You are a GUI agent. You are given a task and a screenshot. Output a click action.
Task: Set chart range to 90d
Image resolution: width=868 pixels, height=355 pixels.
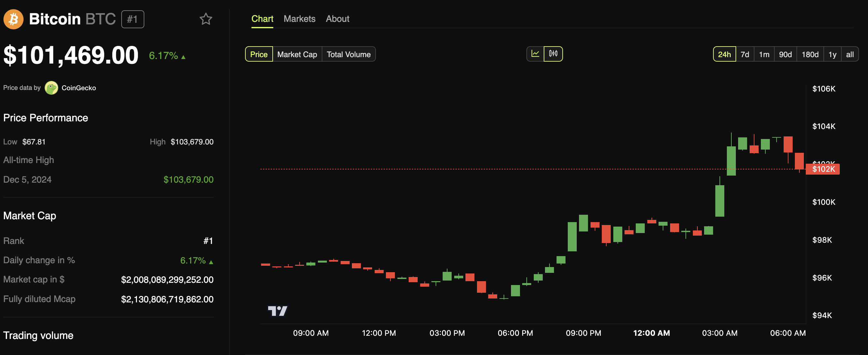coord(785,54)
